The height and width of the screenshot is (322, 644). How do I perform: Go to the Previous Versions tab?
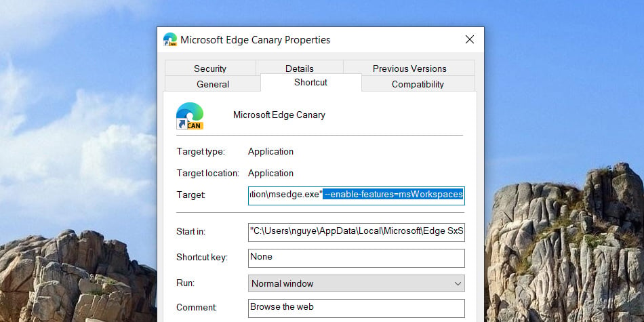[409, 68]
